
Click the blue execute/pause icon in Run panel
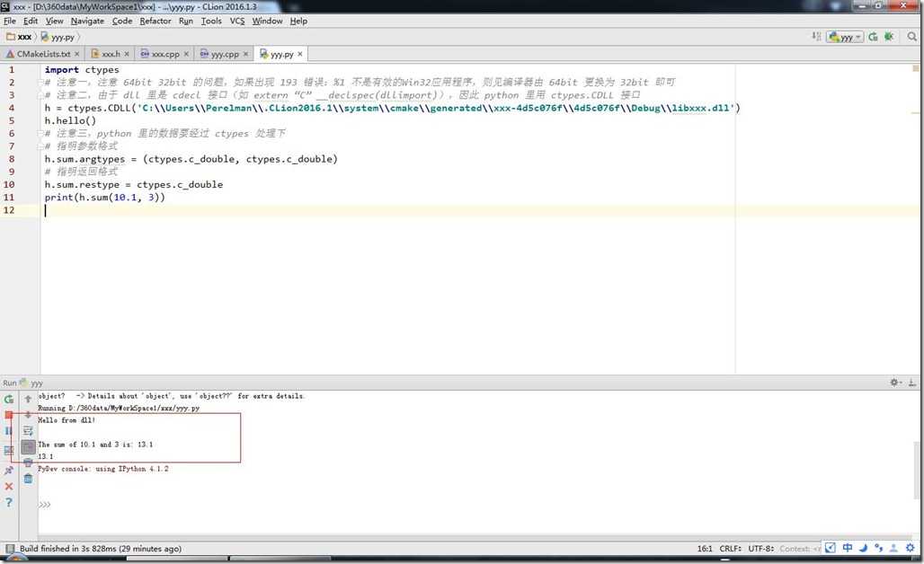tap(9, 431)
